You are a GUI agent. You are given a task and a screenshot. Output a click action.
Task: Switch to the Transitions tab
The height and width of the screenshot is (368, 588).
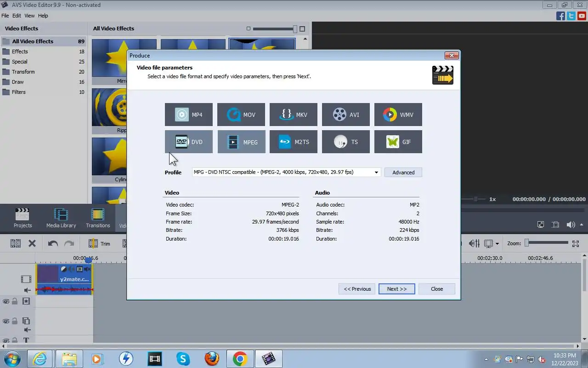tap(98, 218)
